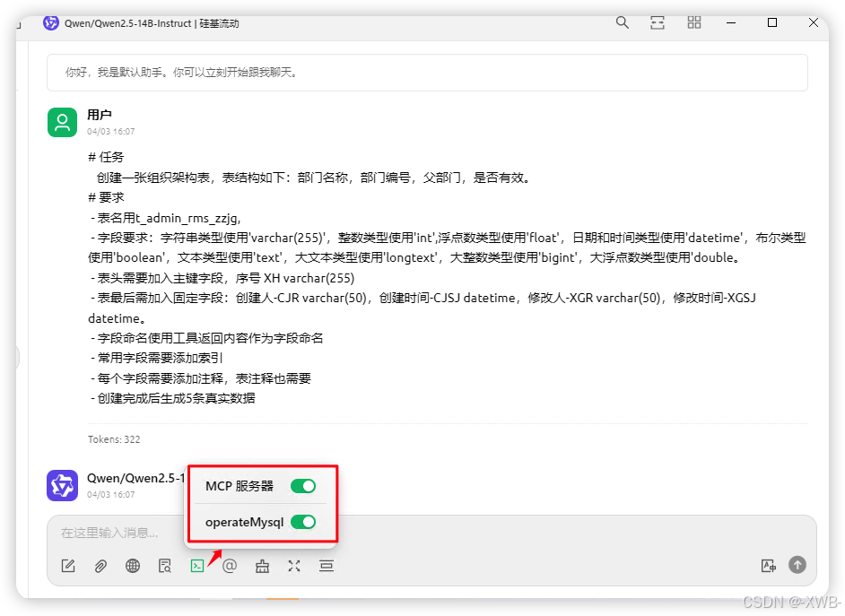Open search from the title bar
The image size is (845, 616).
pos(623,23)
